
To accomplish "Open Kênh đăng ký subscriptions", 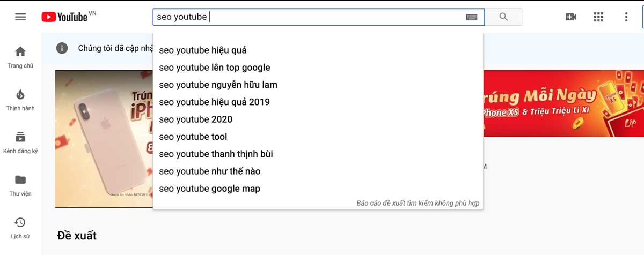I will 20,142.
